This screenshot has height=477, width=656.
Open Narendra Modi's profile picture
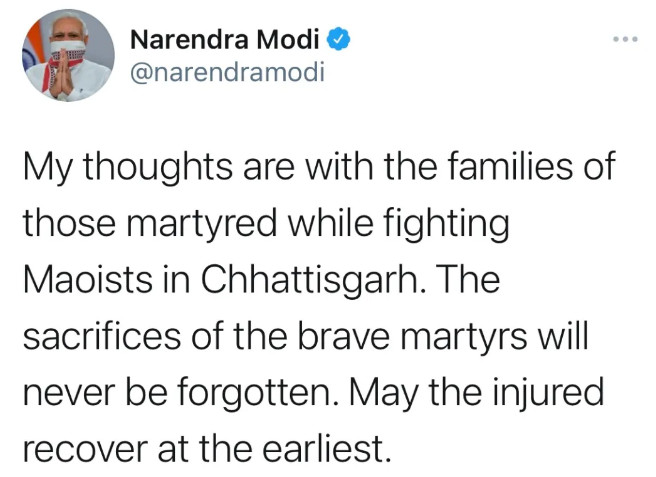point(68,55)
